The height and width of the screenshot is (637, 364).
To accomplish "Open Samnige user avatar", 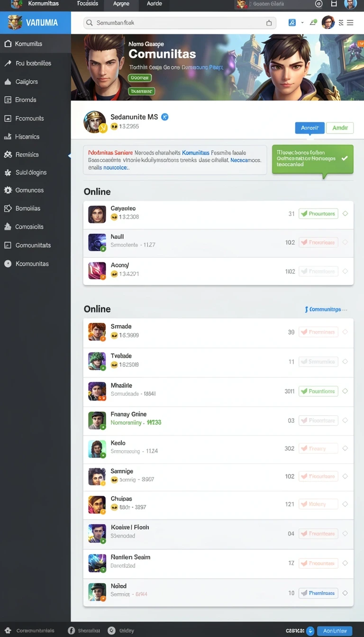I will point(97,476).
